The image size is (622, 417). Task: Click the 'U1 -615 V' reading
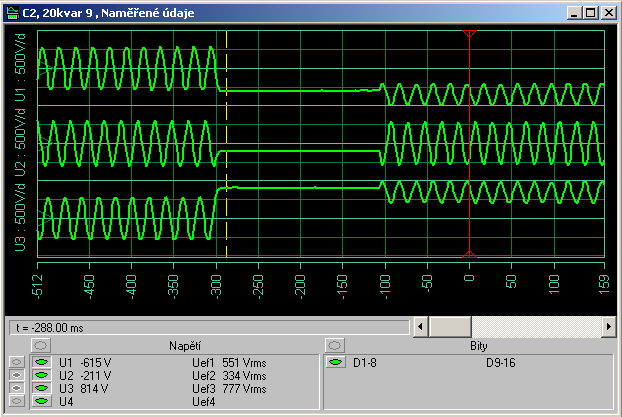click(85, 363)
